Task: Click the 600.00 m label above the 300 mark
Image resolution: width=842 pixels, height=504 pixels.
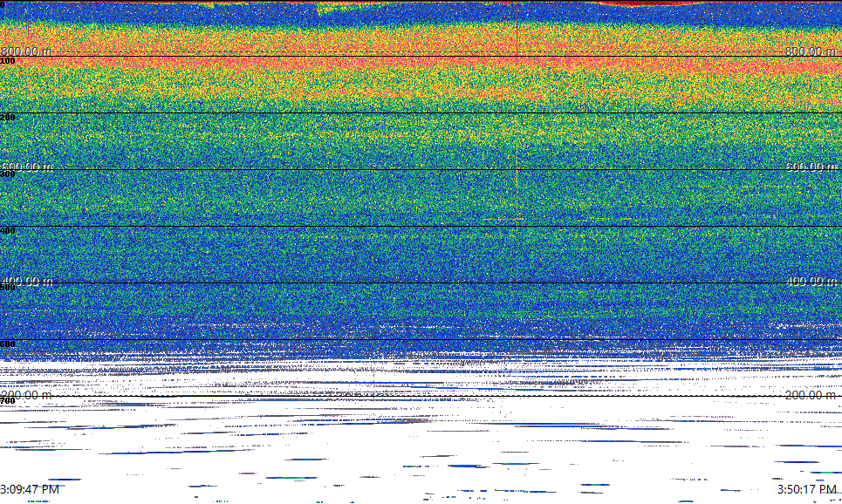Action: point(26,167)
